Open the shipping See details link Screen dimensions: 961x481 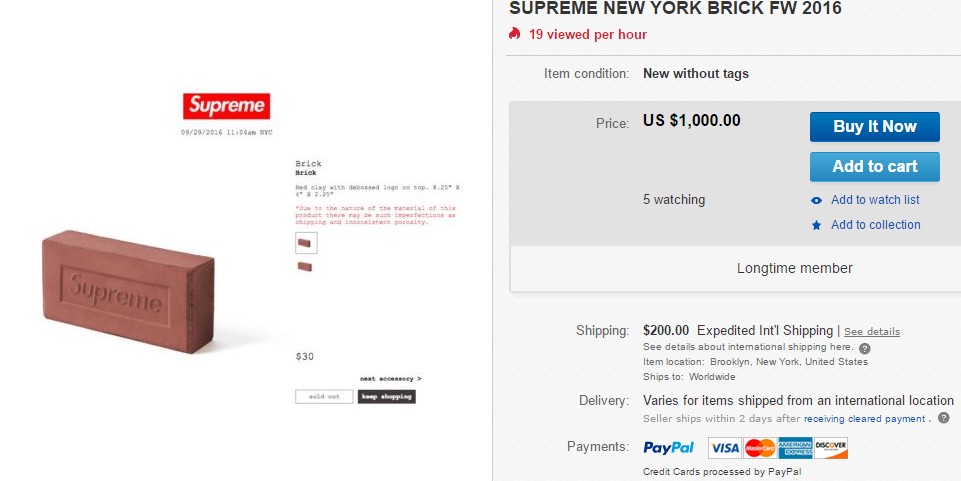click(x=872, y=332)
